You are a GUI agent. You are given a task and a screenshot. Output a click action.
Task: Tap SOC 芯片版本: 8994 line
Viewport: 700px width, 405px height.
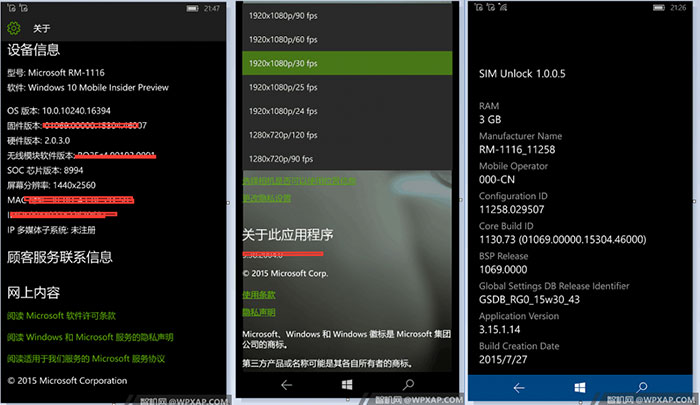pyautogui.click(x=45, y=170)
